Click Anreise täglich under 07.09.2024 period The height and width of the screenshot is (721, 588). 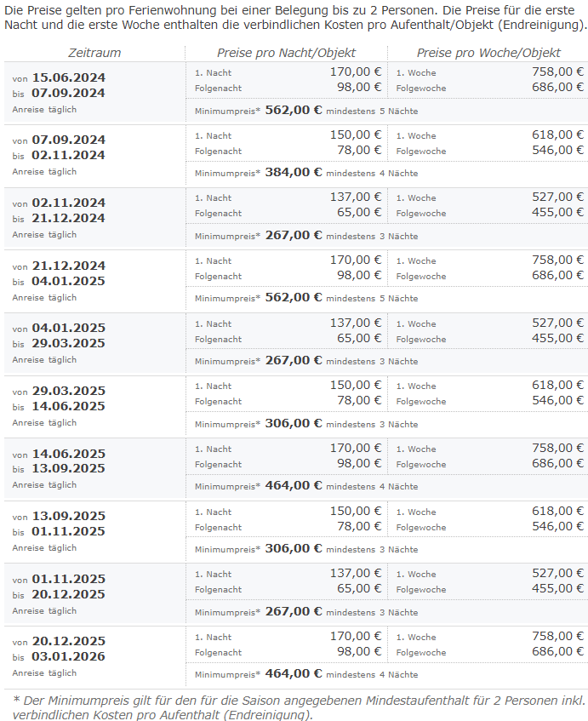[x=44, y=171]
